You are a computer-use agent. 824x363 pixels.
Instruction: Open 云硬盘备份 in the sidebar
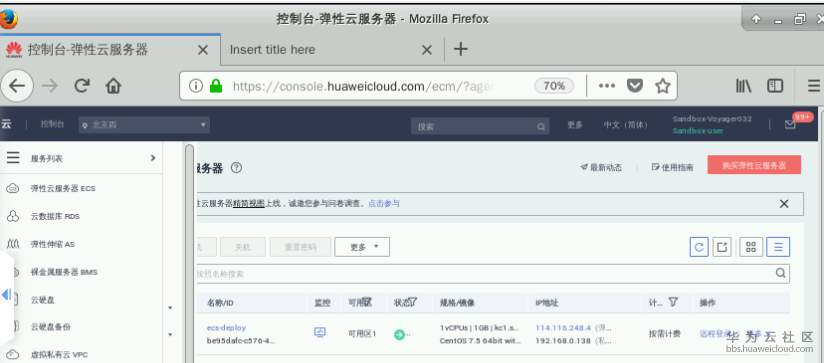click(51, 327)
